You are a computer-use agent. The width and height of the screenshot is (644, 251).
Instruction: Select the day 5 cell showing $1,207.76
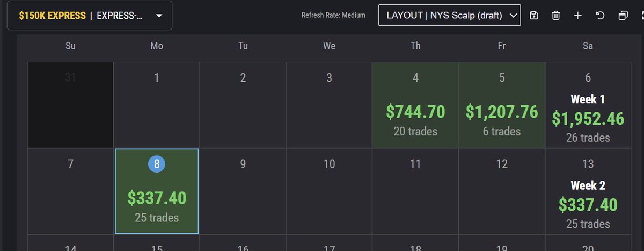(x=502, y=105)
